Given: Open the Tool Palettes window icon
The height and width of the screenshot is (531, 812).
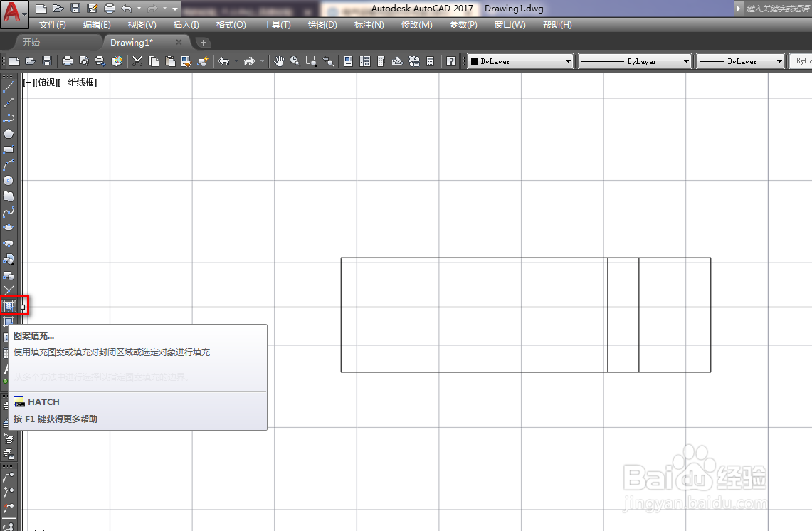Looking at the screenshot, I should [381, 61].
